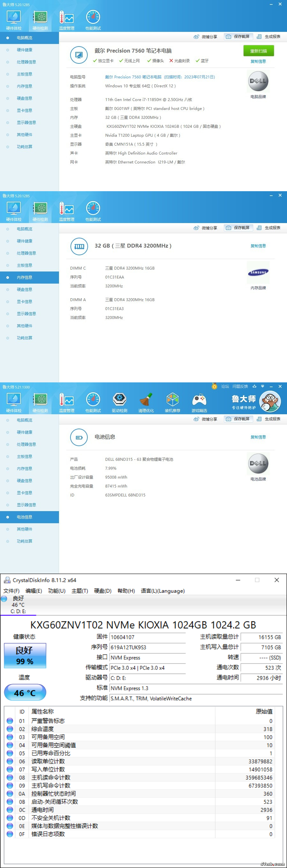Viewport: 287px width, 868px height.
Task: Open 语言(L)(Language) menu in CrystalDiskInfo
Action: click(163, 591)
